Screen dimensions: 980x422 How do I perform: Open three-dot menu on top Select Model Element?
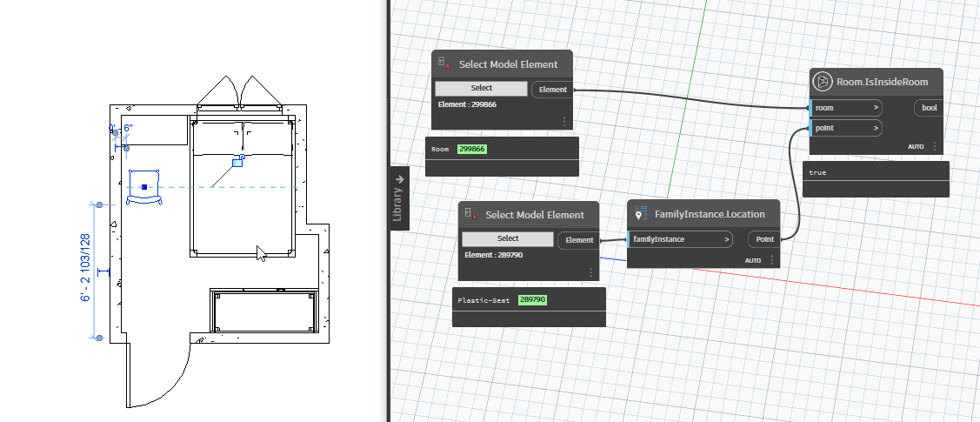563,122
